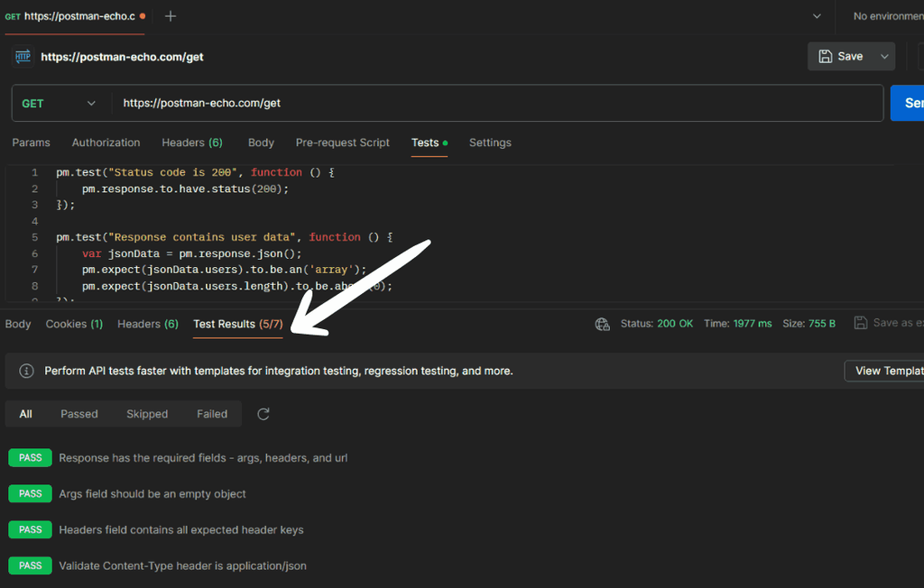Click line 1 of the test script editor
This screenshot has width=924, height=588.
coord(195,172)
